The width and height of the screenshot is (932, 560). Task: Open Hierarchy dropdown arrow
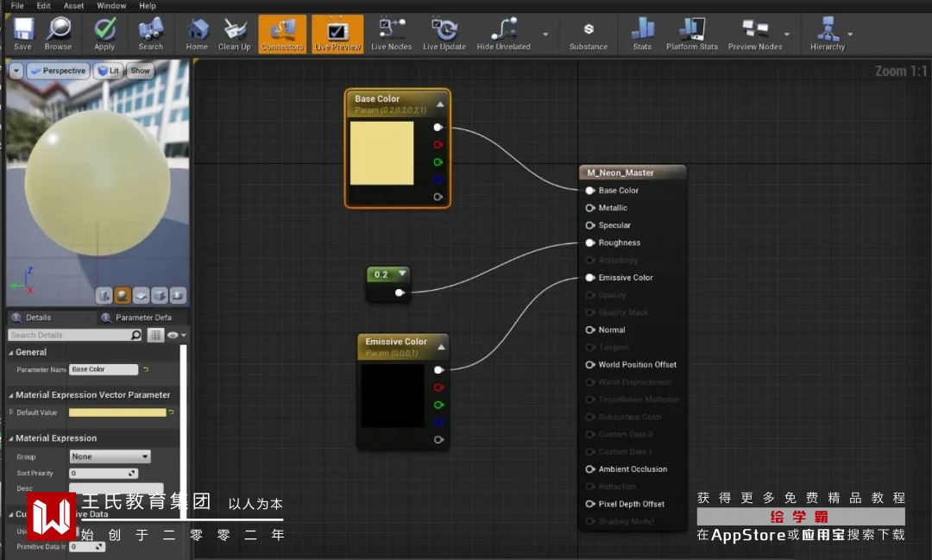[x=850, y=35]
